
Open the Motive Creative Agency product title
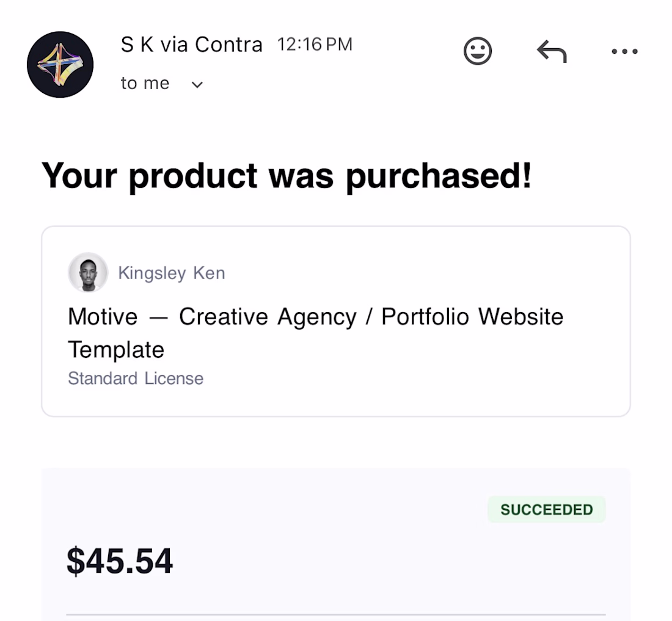click(315, 317)
